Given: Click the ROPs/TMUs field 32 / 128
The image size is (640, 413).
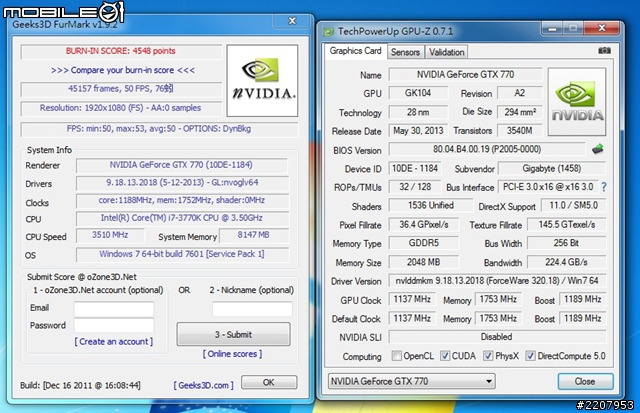Looking at the screenshot, I should [x=415, y=187].
